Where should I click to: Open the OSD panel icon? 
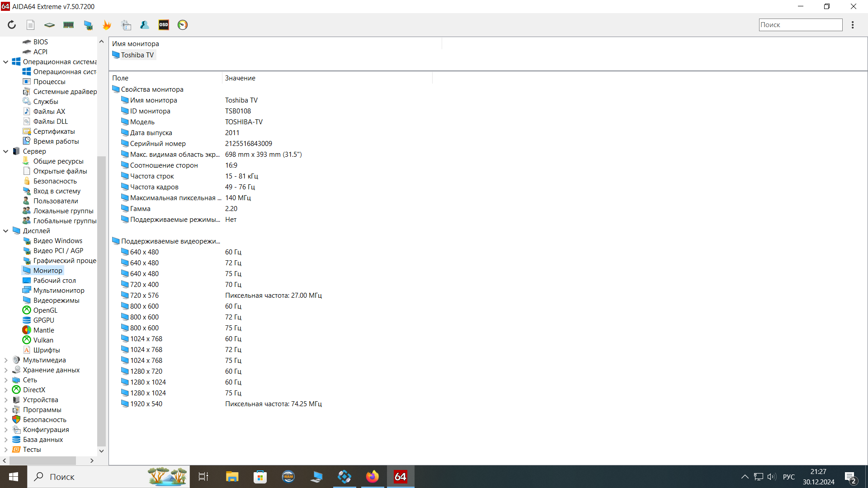[164, 25]
